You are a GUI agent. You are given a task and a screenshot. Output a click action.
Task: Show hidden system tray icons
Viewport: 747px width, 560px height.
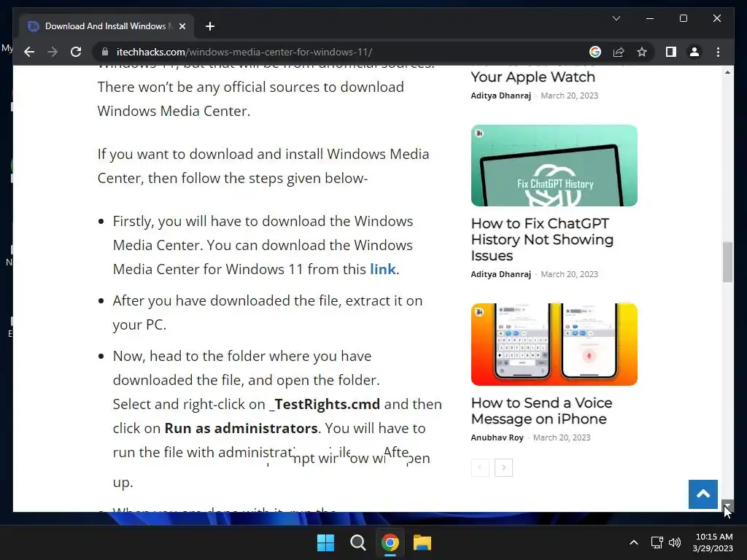coord(634,542)
